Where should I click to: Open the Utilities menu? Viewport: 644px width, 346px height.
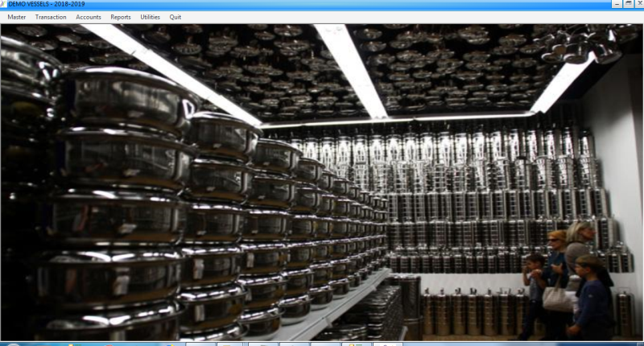pyautogui.click(x=150, y=17)
